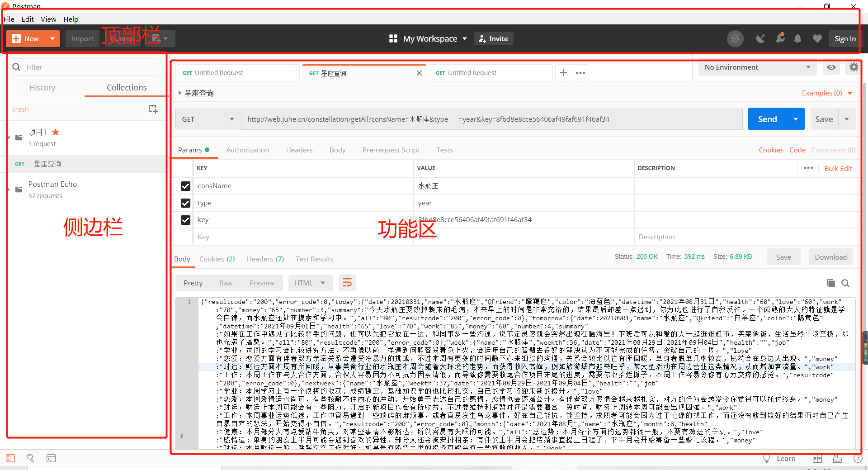The image size is (868, 470).
Task: Open the Examples (0) dropdown
Action: pos(827,93)
